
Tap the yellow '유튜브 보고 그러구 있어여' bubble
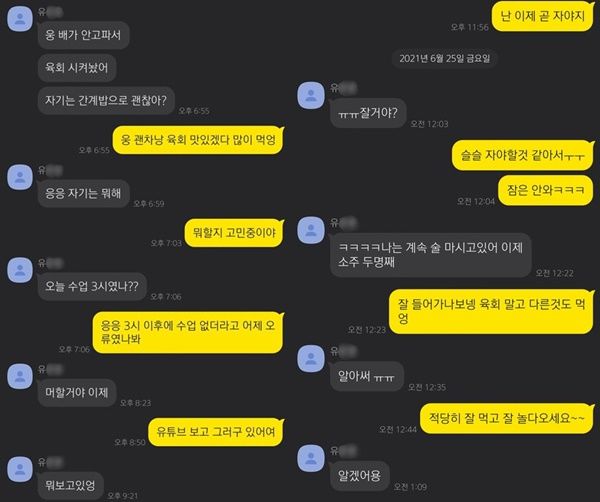[x=216, y=432]
